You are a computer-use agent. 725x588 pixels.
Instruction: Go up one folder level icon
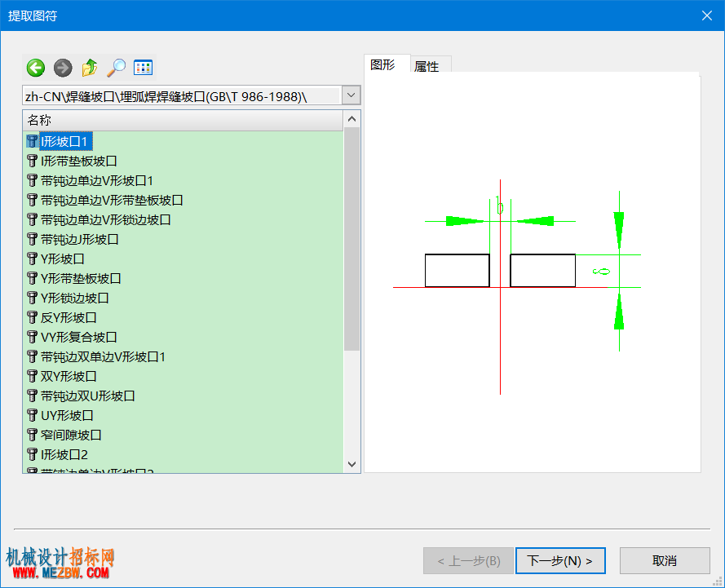90,68
